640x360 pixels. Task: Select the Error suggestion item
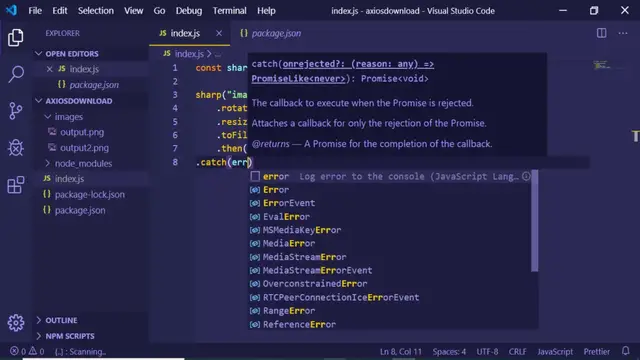click(390, 190)
